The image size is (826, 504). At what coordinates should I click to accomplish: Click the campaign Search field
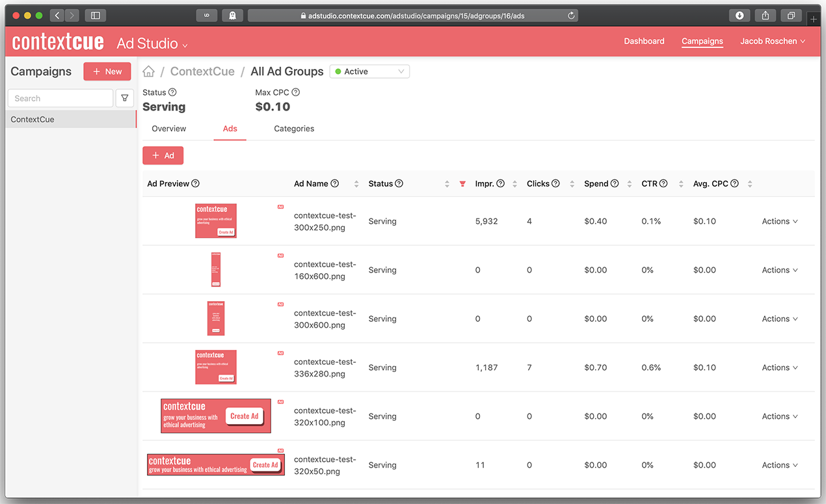[x=60, y=98]
